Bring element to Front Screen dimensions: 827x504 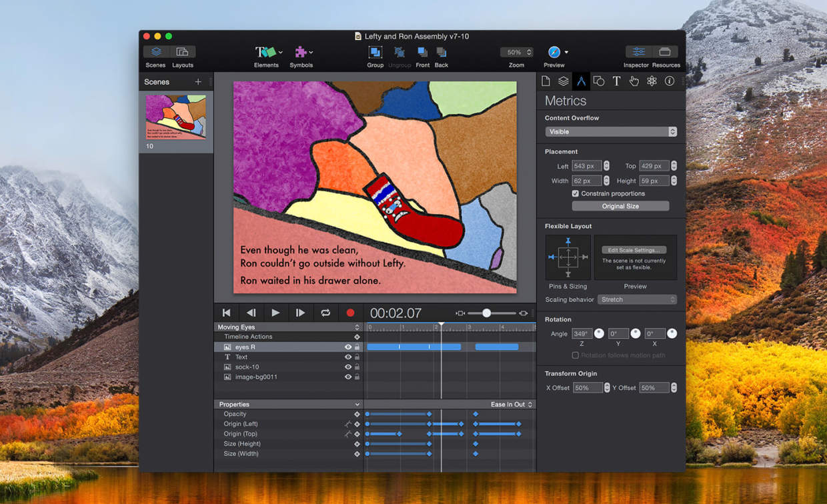(x=422, y=53)
